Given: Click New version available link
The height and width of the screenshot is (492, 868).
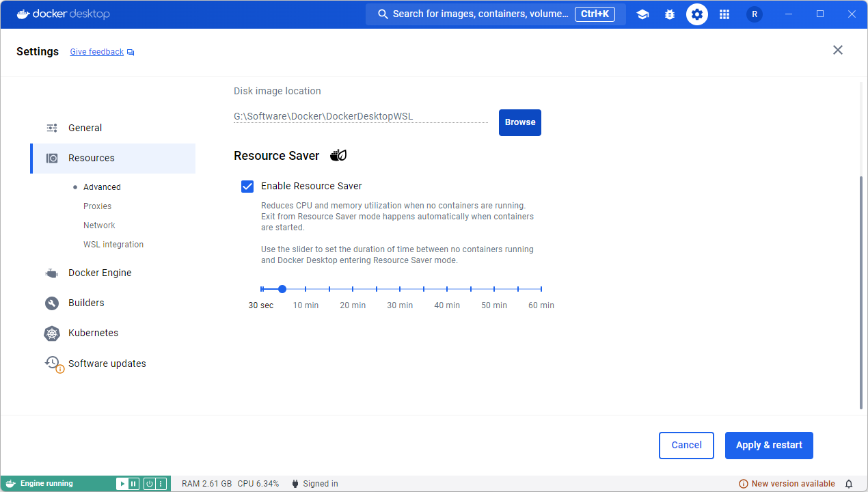Looking at the screenshot, I should [x=793, y=484].
